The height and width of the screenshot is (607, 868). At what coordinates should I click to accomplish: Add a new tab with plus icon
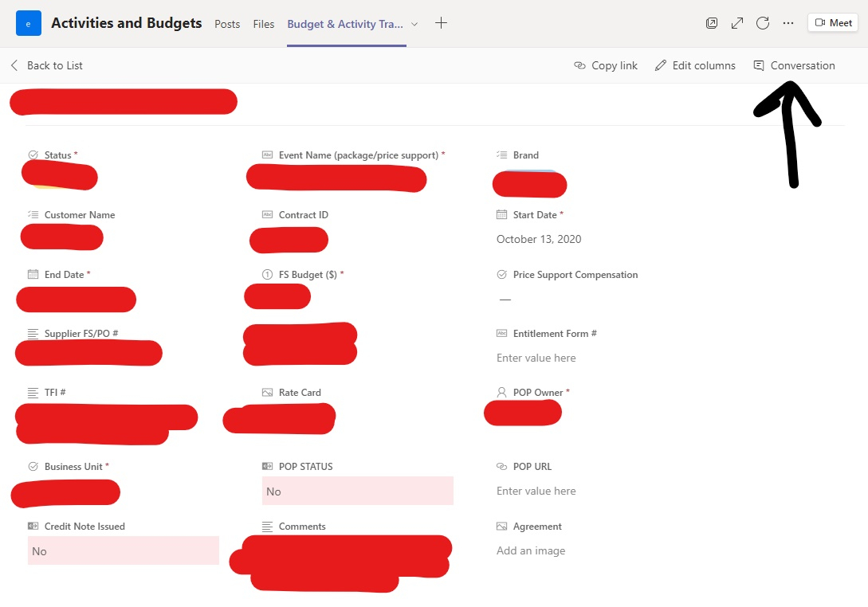[441, 23]
